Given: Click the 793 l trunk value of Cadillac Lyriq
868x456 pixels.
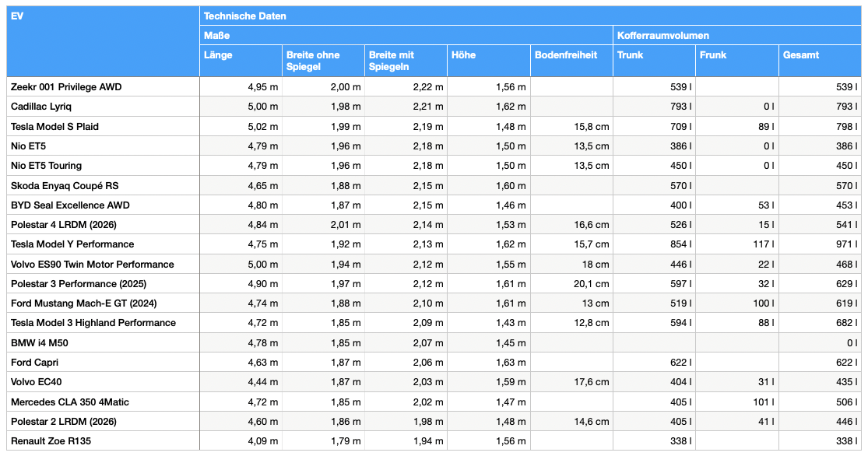Looking at the screenshot, I should pyautogui.click(x=681, y=107).
